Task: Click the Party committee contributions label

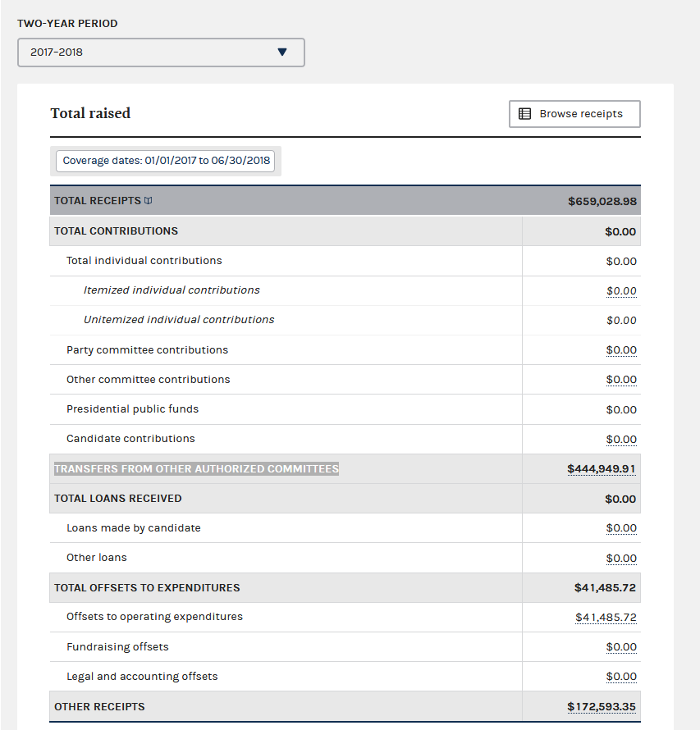Action: pos(147,350)
